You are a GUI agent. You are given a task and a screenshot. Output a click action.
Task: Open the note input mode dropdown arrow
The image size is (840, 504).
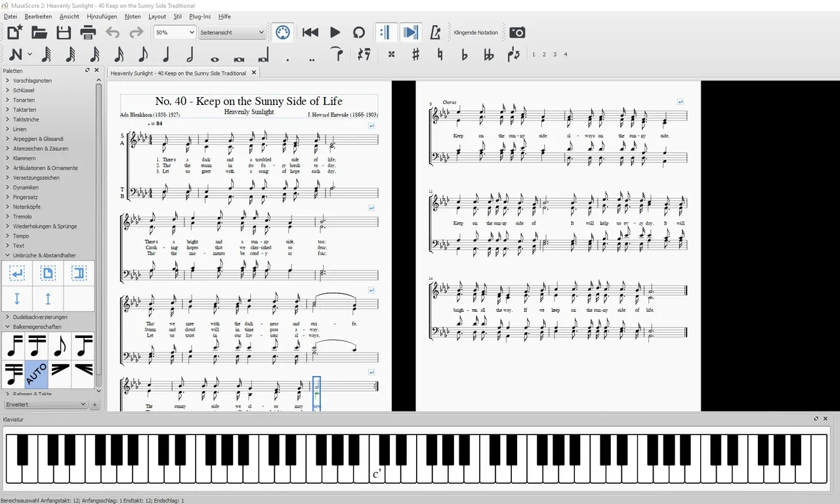coord(30,55)
